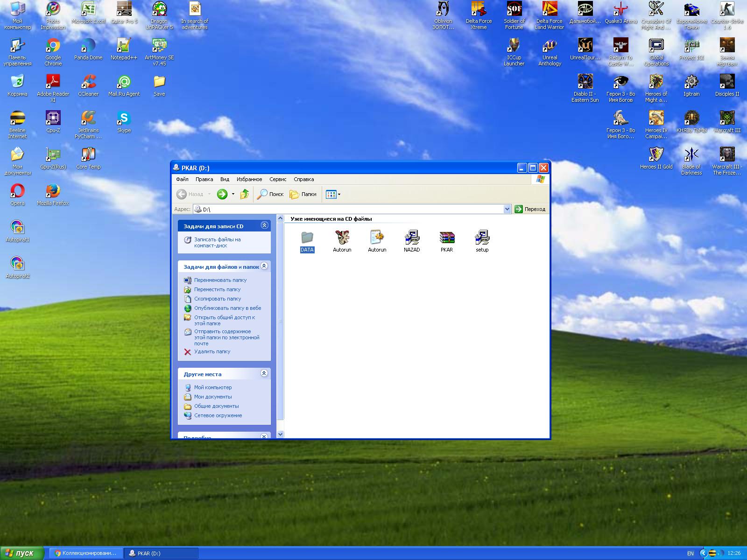
Task: Click the 'Удалить папку' link
Action: click(212, 351)
